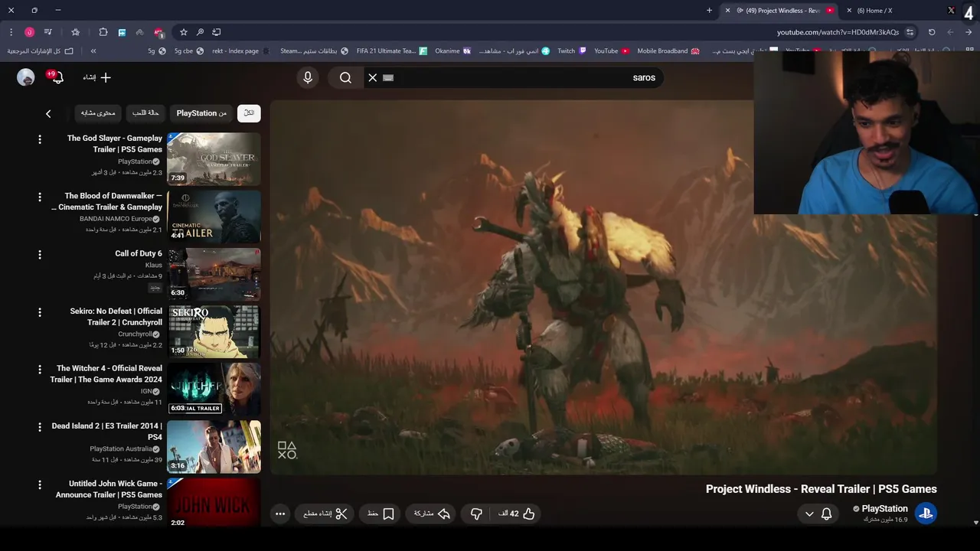
Task: Click 'The God Slayer - Gameplay Trailer' title
Action: click(115, 144)
